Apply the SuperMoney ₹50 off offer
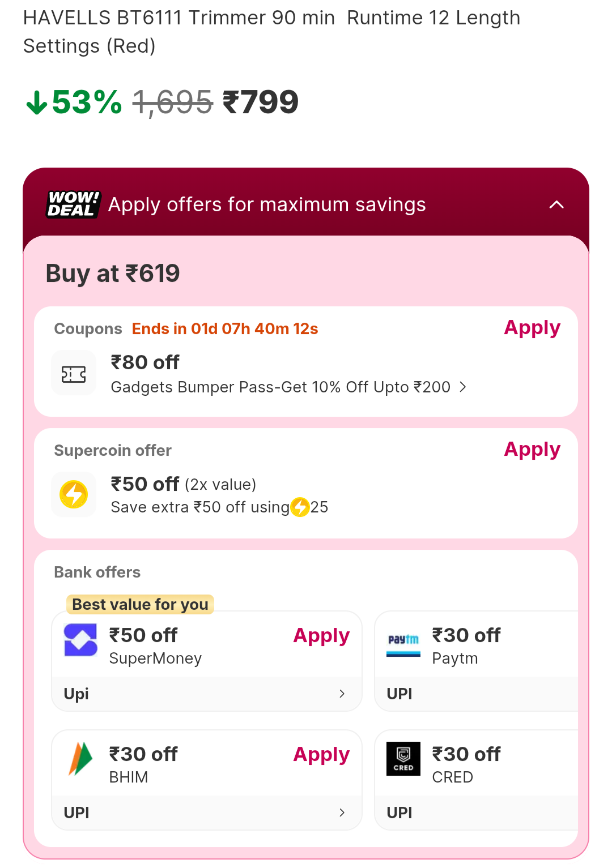The width and height of the screenshot is (612, 868). [321, 636]
